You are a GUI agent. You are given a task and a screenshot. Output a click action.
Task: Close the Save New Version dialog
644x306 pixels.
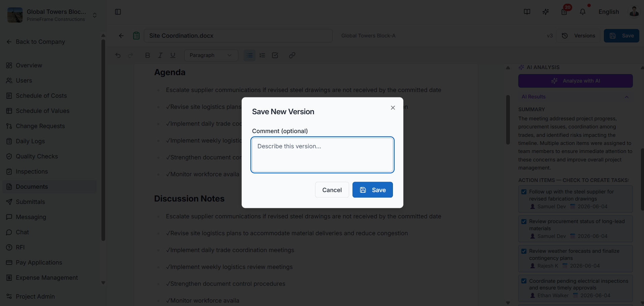click(x=393, y=108)
